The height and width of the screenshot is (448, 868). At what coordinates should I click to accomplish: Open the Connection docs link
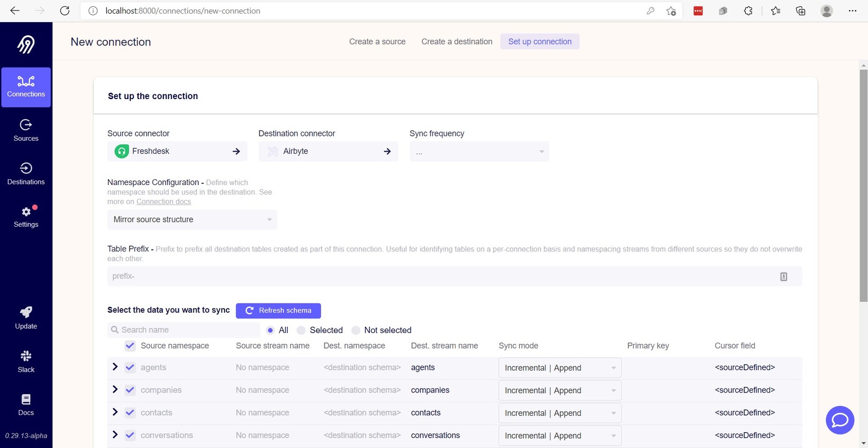(x=163, y=201)
